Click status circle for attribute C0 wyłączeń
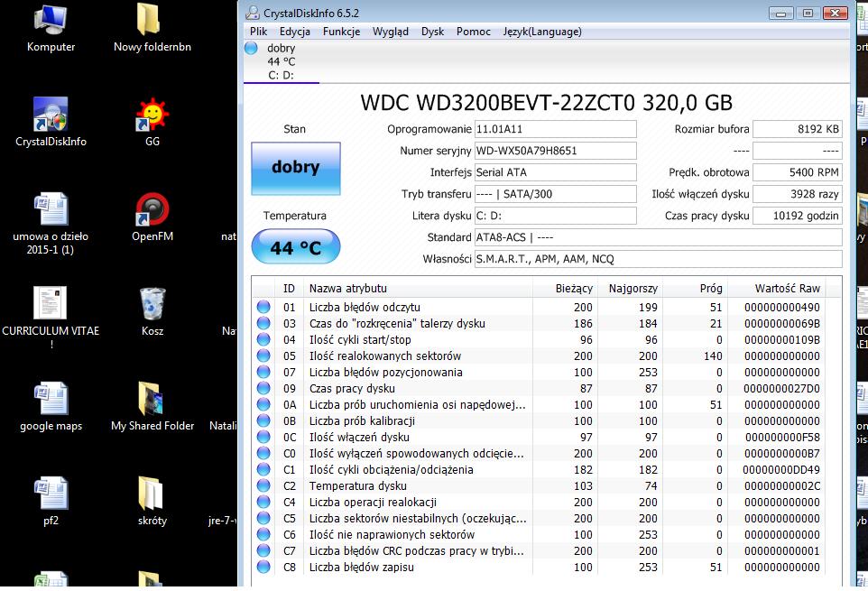This screenshot has width=868, height=591. 263,453
